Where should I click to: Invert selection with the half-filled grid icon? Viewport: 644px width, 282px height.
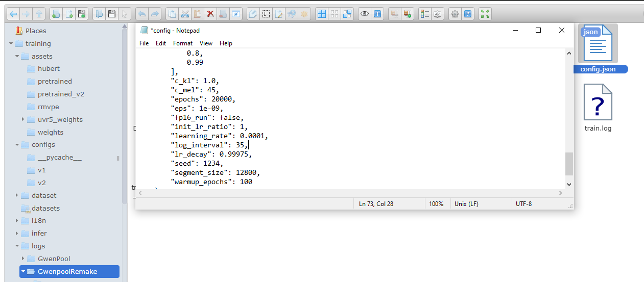coord(348,14)
